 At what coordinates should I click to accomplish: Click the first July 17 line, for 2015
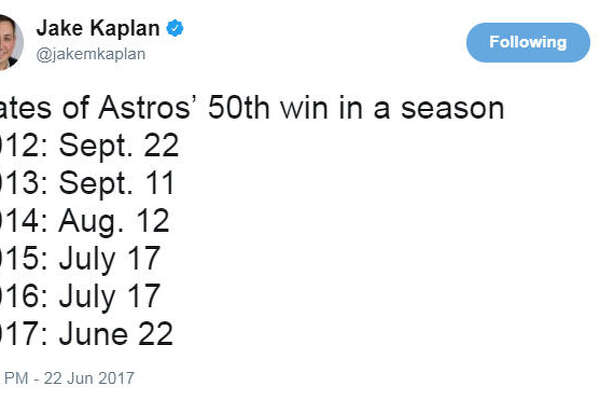[80, 260]
